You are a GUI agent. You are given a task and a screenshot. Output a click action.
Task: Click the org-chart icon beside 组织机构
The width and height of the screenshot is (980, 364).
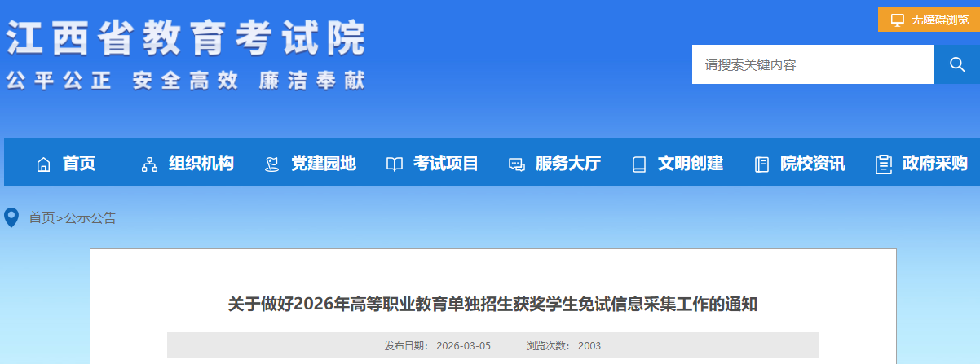[149, 164]
